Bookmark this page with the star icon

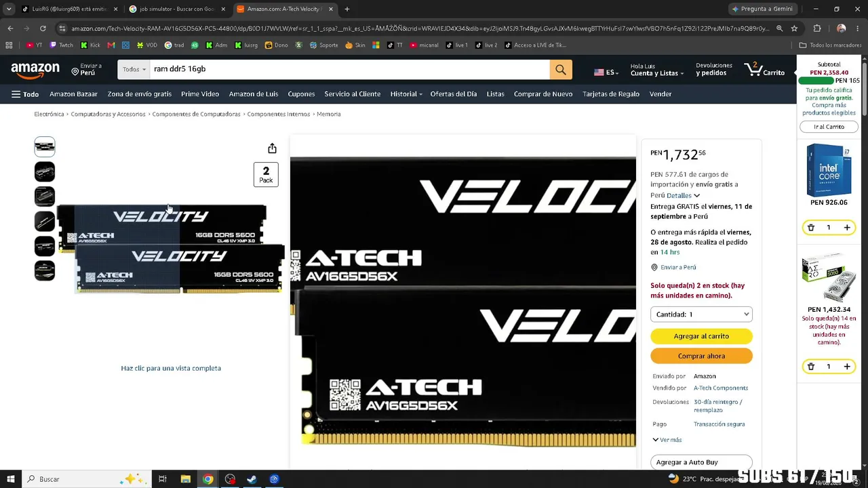[794, 28]
